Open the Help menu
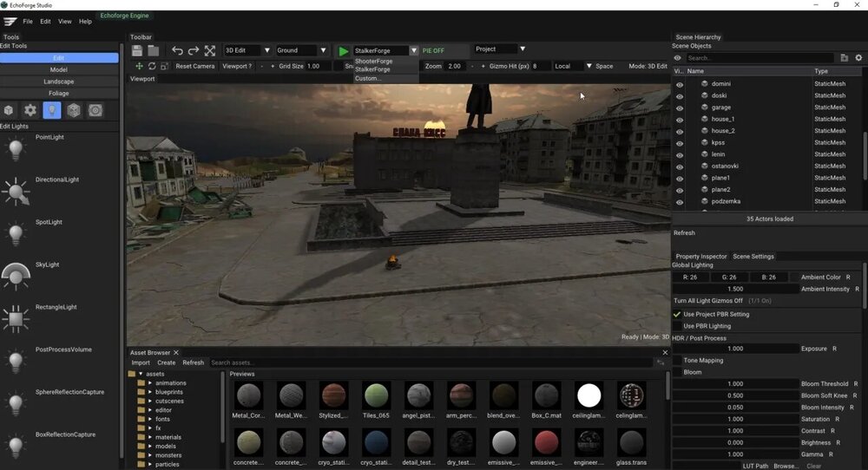This screenshot has width=868, height=470. tap(85, 22)
